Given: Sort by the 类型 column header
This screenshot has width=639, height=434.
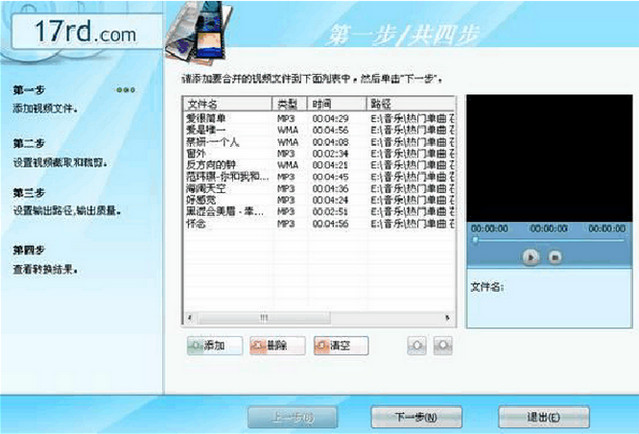Looking at the screenshot, I should coord(289,104).
